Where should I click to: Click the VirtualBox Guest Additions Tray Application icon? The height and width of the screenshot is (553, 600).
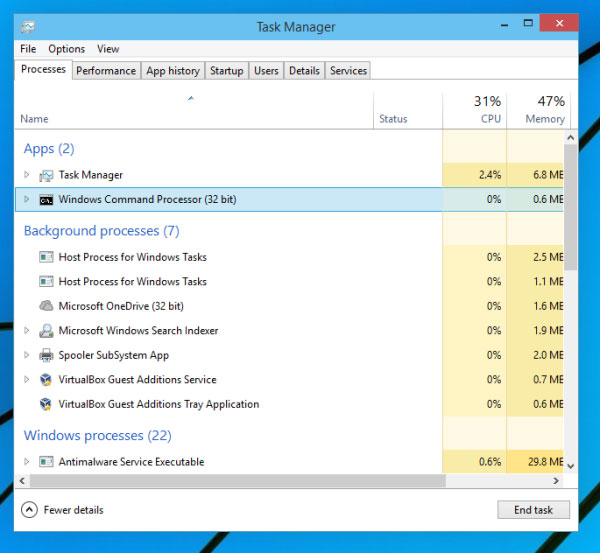[x=46, y=404]
